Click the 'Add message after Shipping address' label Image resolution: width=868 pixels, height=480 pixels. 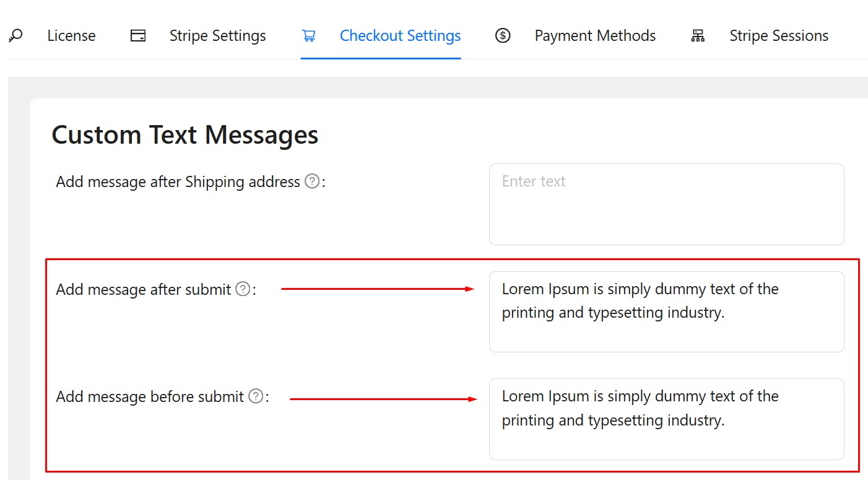click(178, 182)
